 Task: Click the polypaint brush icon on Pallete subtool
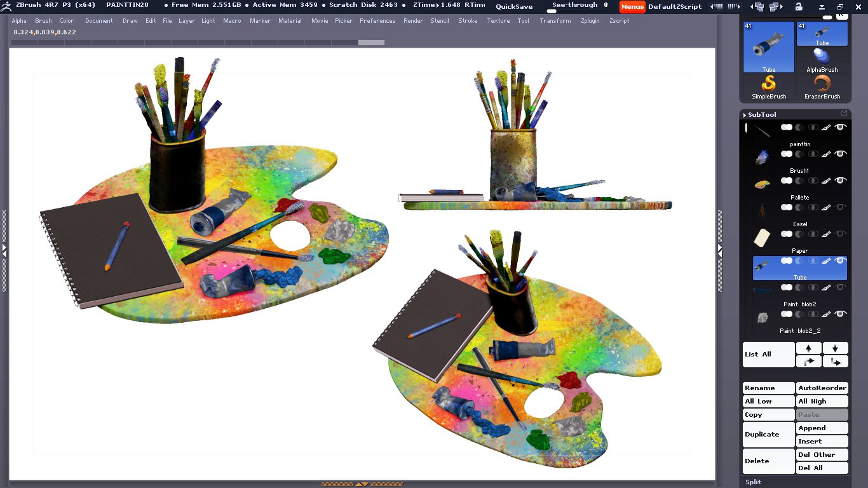point(826,180)
